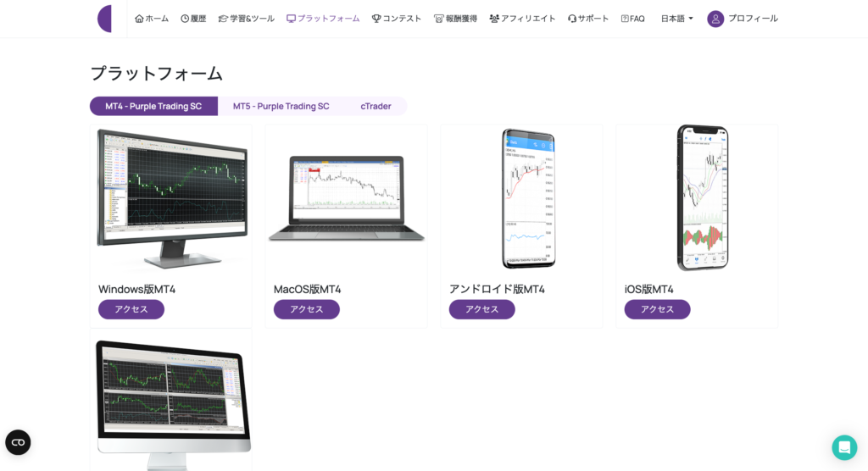Viewport: 868px width, 471px height.
Task: Click the アンドロイド版MT4 phone thumbnail
Action: tap(528, 198)
